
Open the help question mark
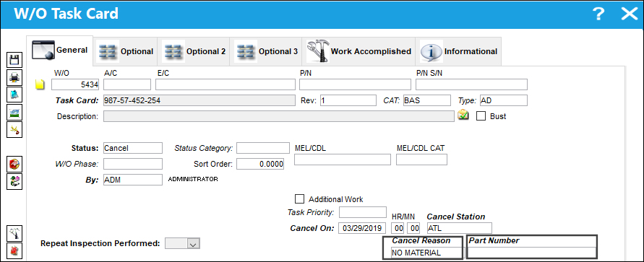point(599,14)
